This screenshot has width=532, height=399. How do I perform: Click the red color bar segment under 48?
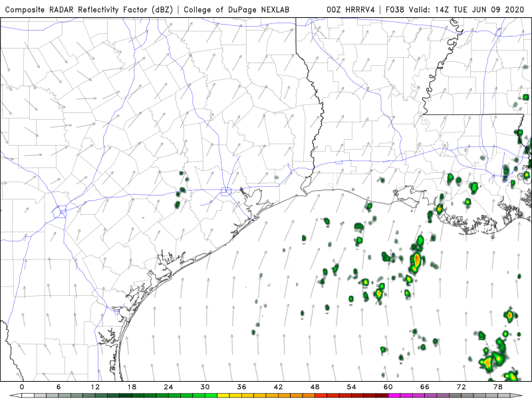pos(321,396)
